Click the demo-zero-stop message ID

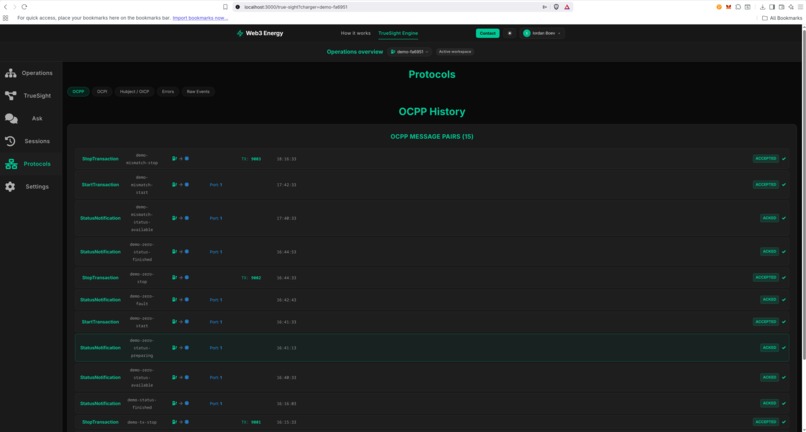[x=142, y=278]
